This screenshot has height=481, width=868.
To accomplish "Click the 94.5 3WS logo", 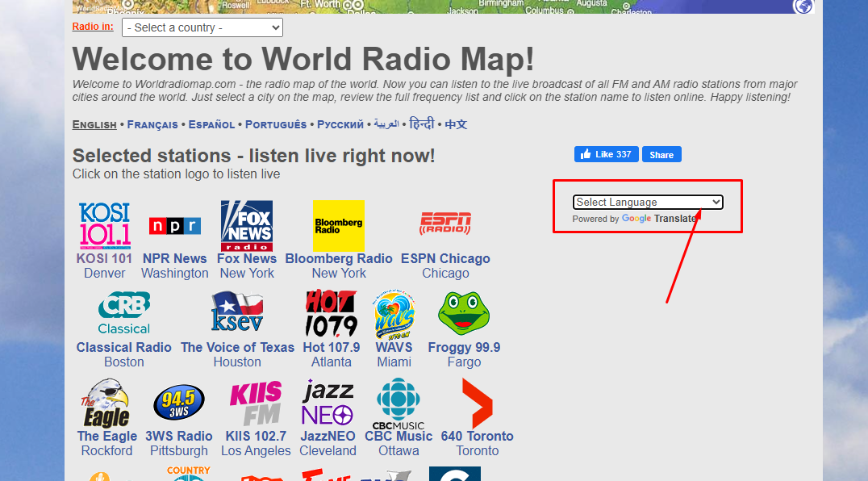I will 179,403.
